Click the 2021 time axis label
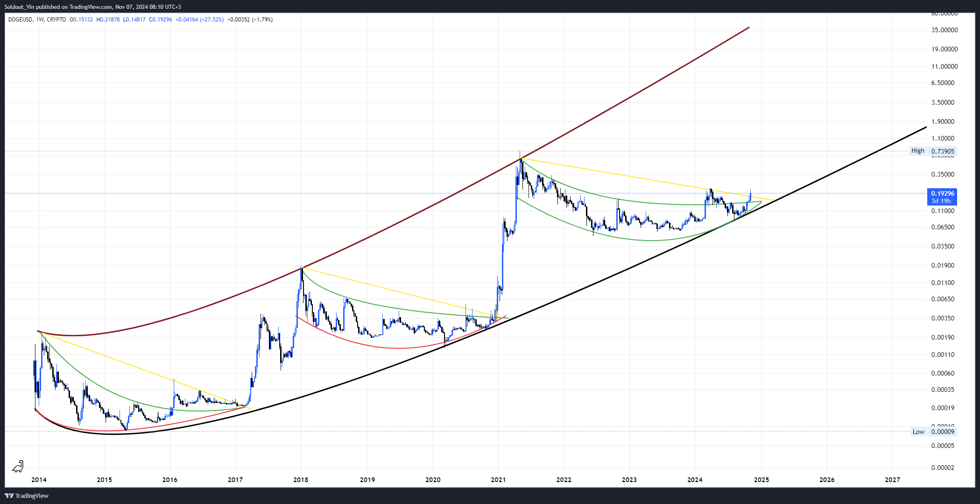 click(x=498, y=480)
